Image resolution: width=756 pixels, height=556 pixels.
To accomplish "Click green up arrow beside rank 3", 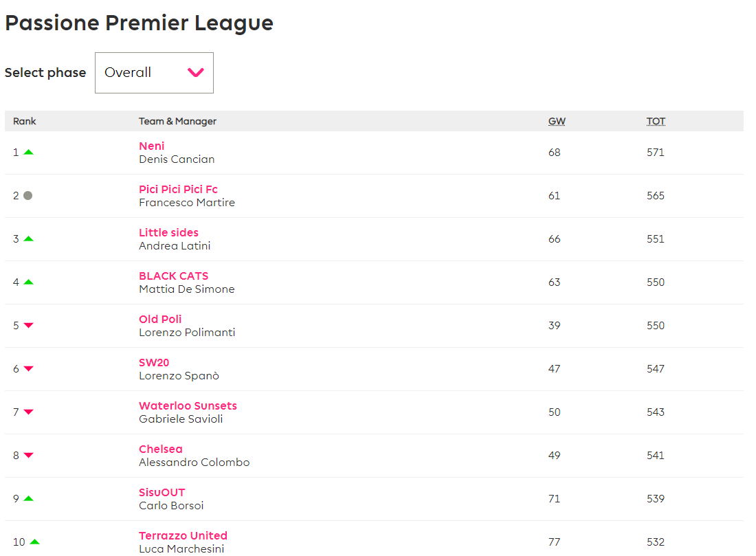I will click(x=28, y=239).
